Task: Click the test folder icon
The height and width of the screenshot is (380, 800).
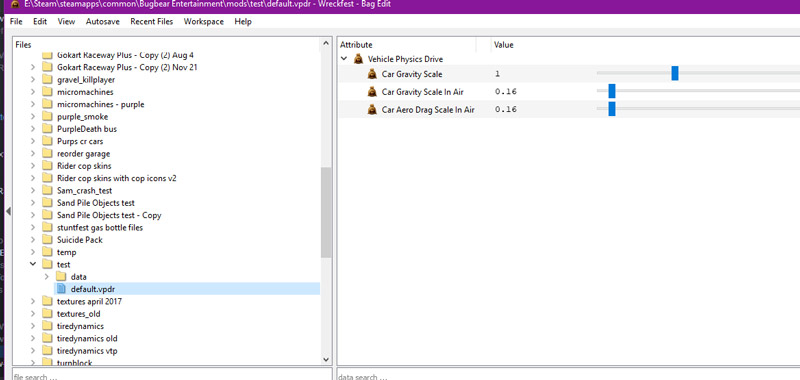Action: pyautogui.click(x=47, y=264)
